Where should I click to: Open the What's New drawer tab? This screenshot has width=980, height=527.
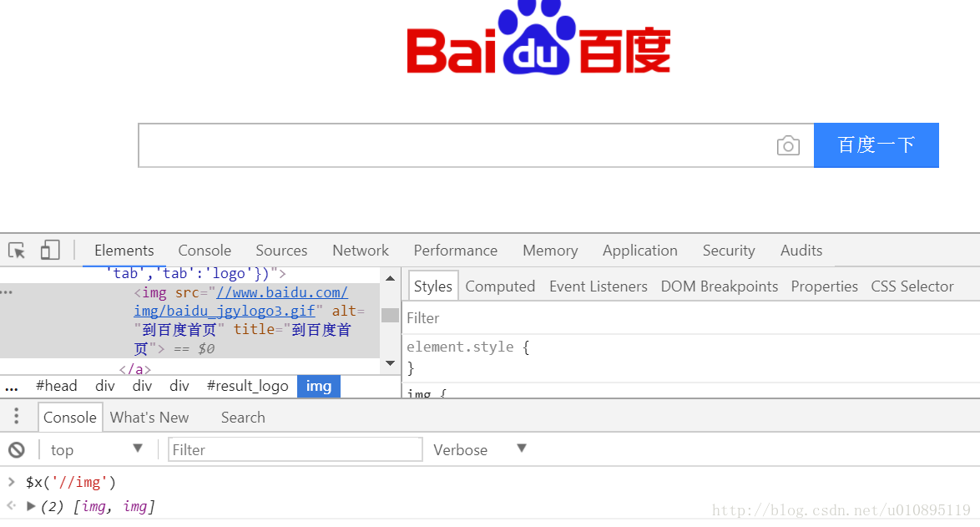click(149, 417)
